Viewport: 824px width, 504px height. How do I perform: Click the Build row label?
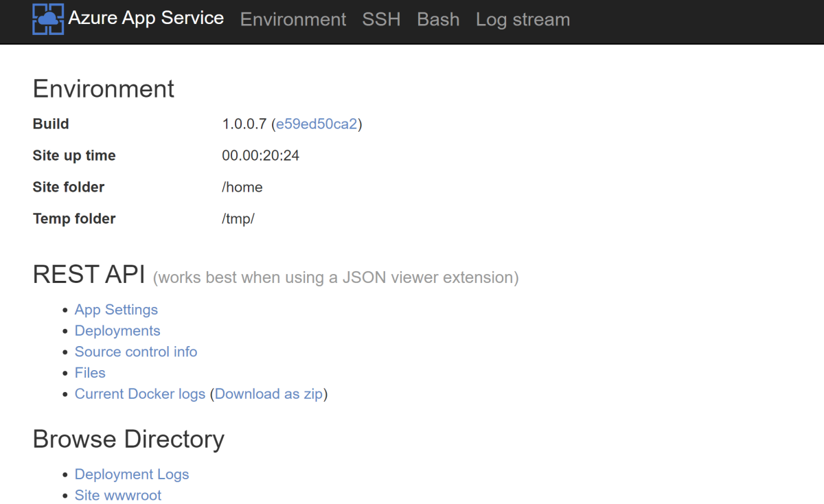[x=51, y=124]
